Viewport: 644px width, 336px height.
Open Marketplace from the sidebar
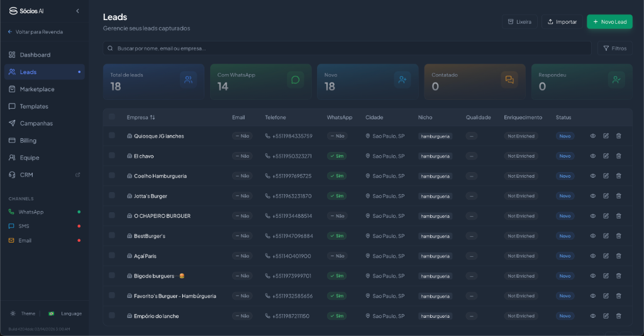(x=45, y=89)
